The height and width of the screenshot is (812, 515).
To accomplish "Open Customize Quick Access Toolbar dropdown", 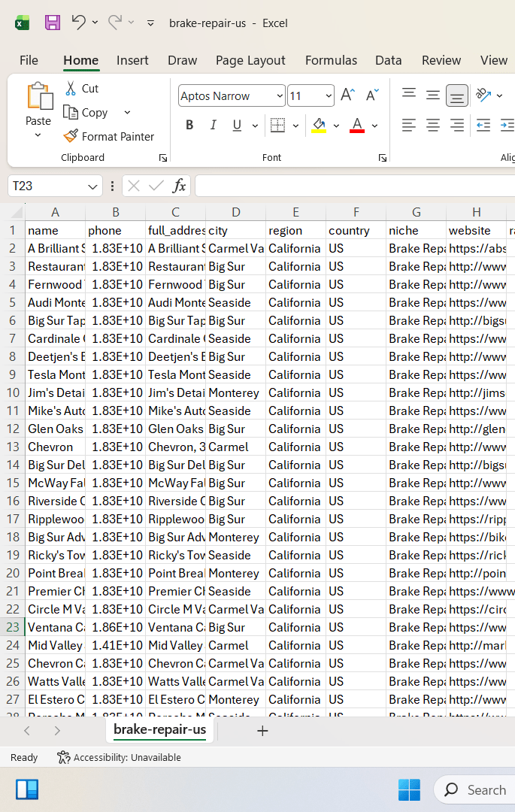I will (150, 23).
